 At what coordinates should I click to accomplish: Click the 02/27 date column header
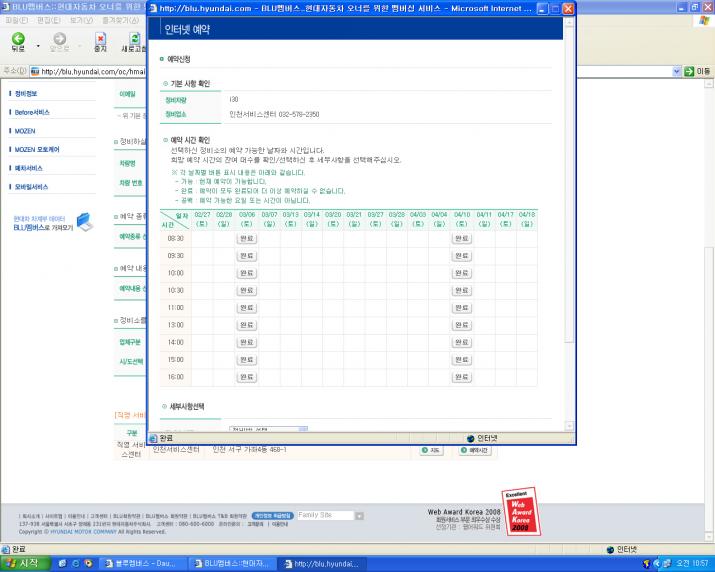point(202,219)
